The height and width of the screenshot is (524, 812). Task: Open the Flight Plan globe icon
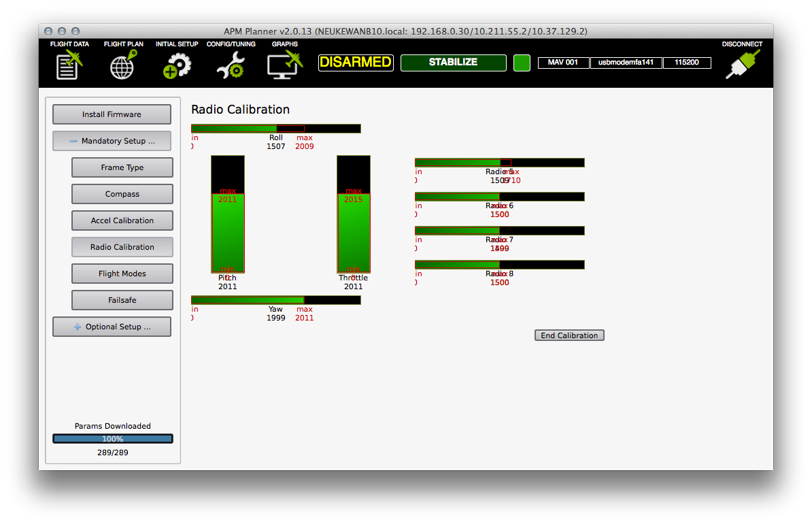[123, 66]
